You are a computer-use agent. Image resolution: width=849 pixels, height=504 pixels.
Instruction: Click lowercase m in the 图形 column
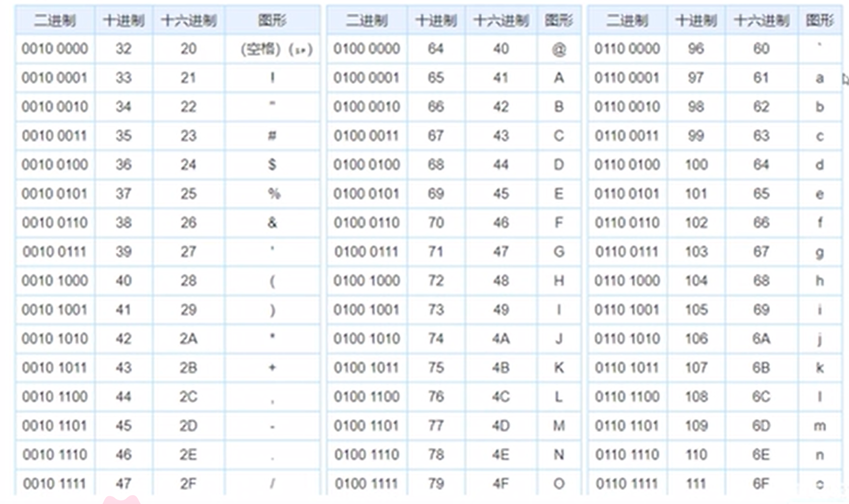click(x=820, y=426)
